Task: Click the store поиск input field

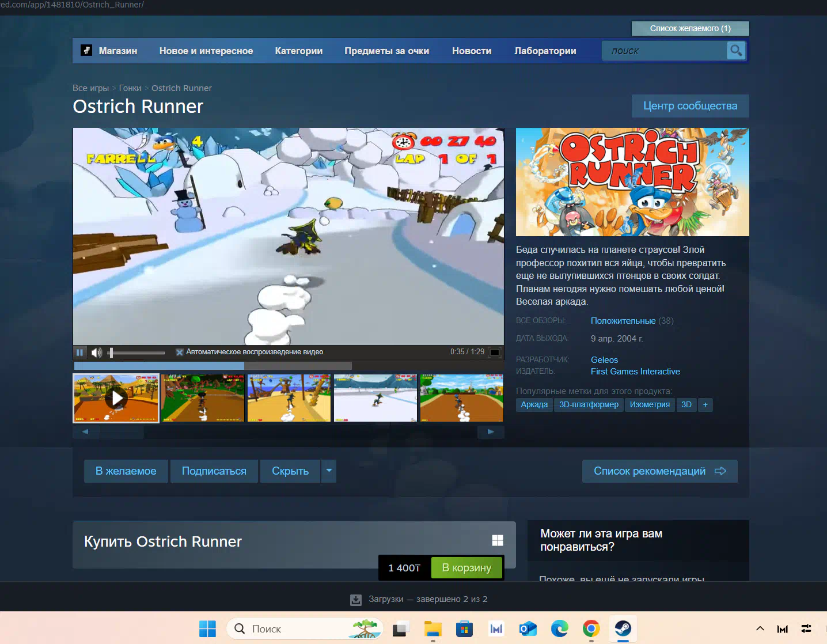Action: coord(665,51)
